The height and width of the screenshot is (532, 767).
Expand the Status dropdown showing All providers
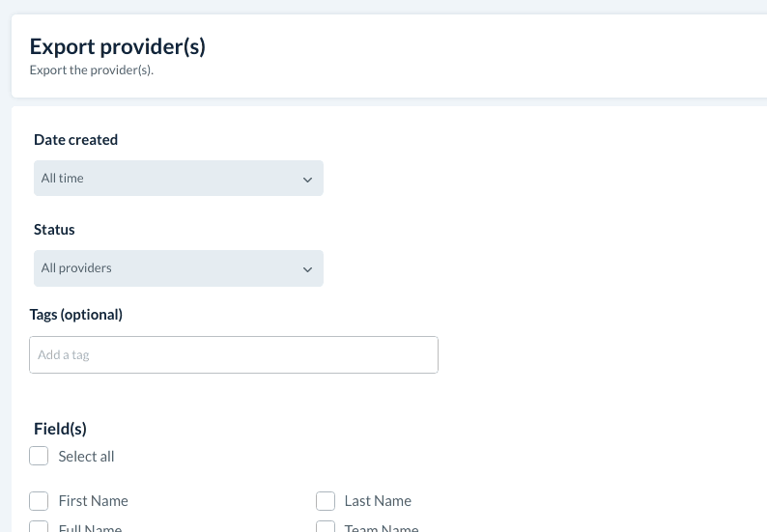tap(178, 268)
